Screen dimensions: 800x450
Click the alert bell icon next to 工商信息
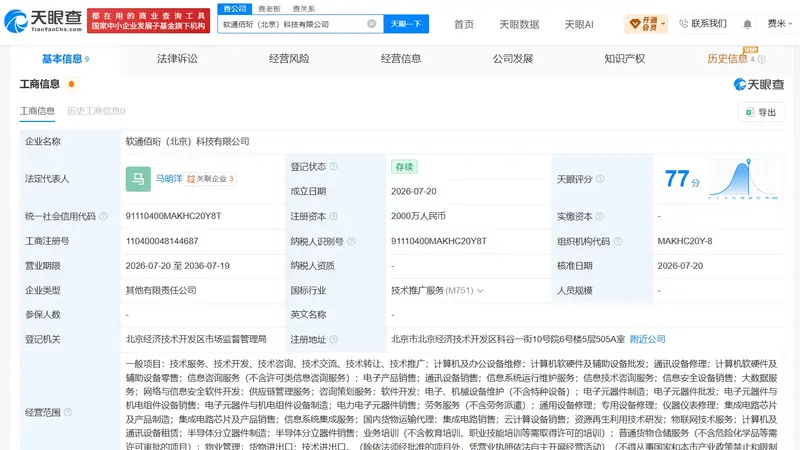tap(71, 84)
